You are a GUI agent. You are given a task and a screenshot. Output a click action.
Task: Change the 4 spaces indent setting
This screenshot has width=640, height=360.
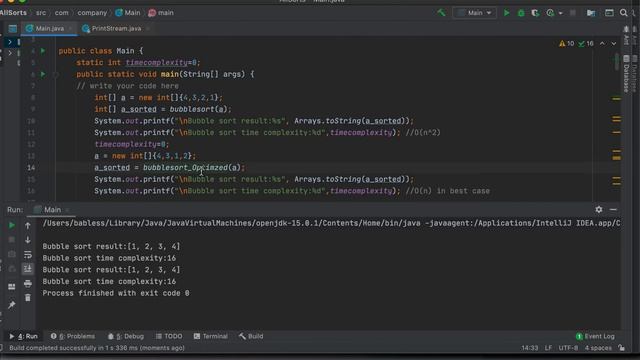(x=598, y=348)
